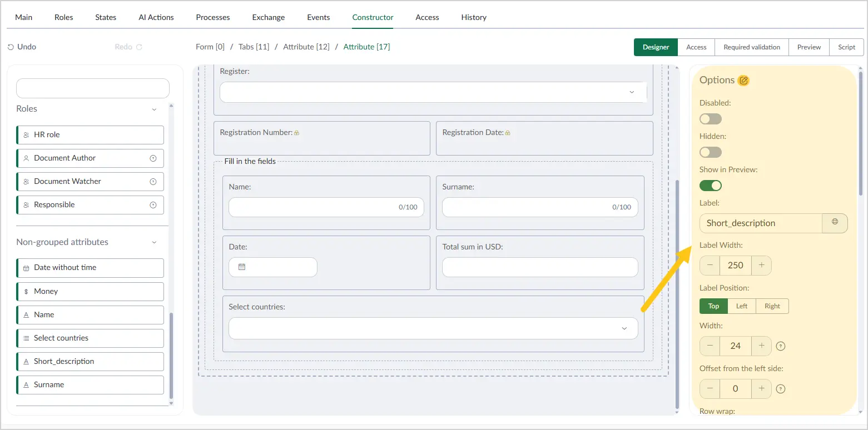
Task: Click the Date without time calendar icon
Action: (x=26, y=268)
